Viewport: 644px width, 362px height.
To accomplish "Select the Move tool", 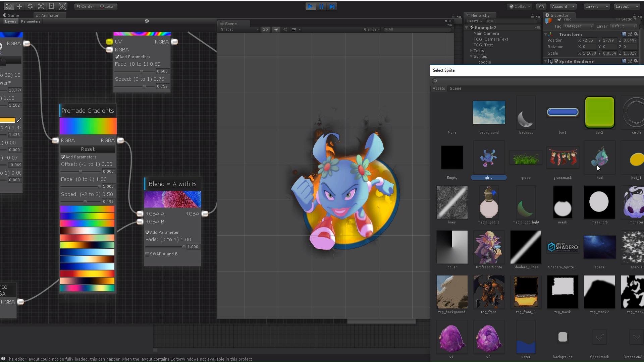I will tap(19, 6).
